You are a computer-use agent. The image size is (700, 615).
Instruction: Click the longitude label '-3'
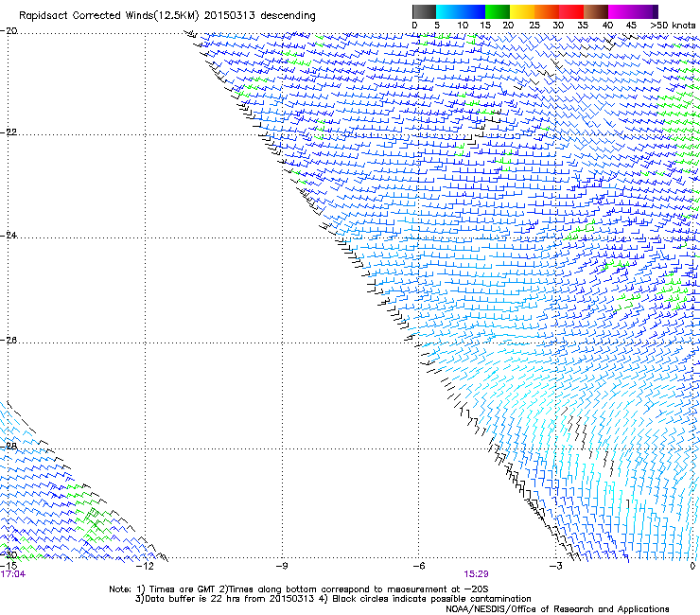(556, 566)
